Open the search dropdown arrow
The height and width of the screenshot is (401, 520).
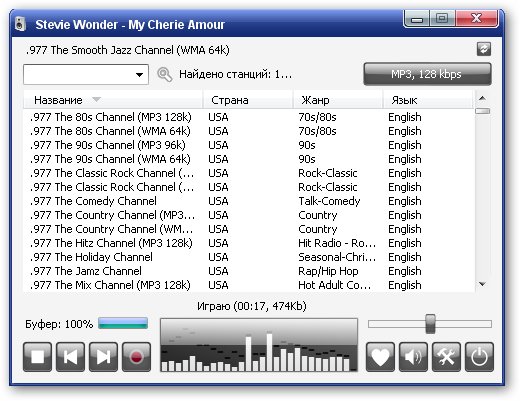[x=140, y=75]
